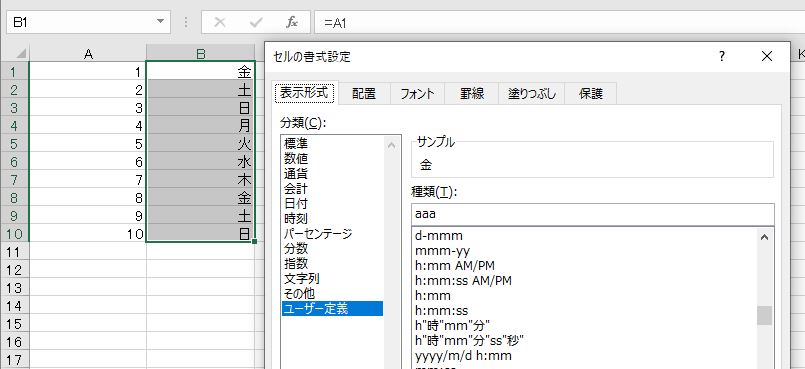Close the セルの書式設定 dialog

(x=766, y=56)
